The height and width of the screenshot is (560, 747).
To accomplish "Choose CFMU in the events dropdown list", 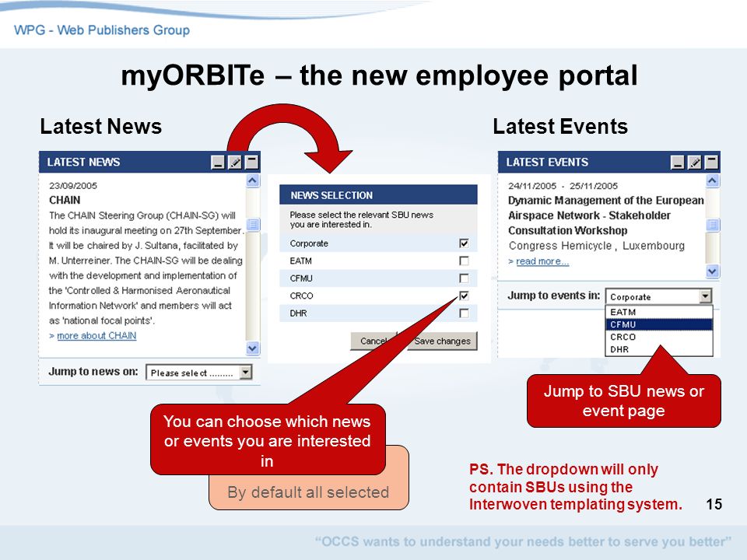I will [659, 324].
